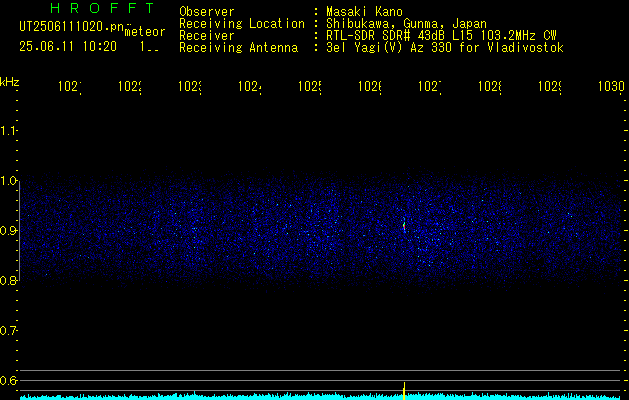
Task: Select the Receiving Location label
Action: (242, 24)
